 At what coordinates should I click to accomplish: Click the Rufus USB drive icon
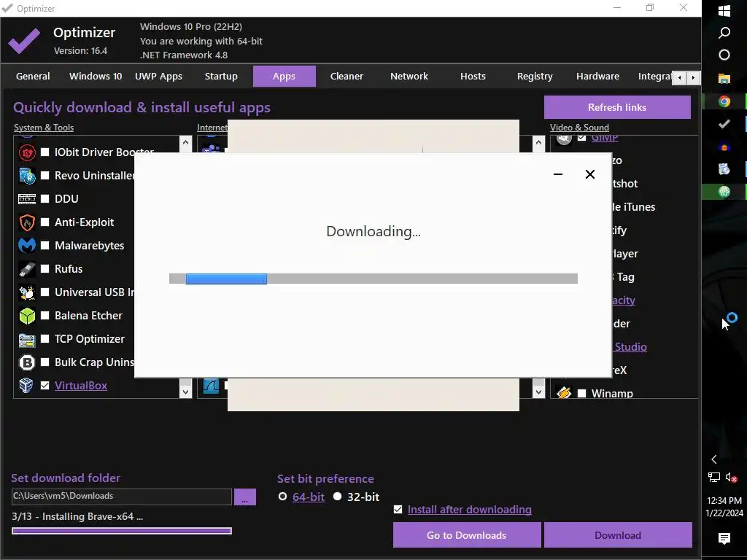coord(27,269)
